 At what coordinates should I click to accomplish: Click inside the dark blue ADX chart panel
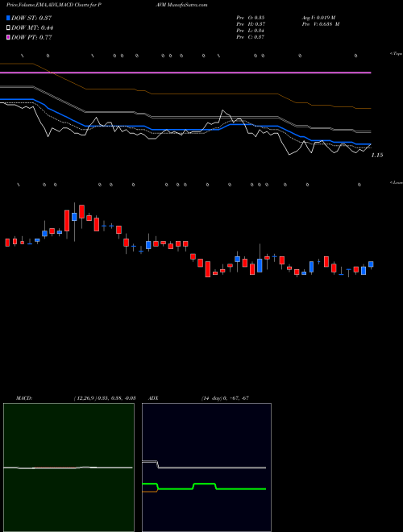(206, 468)
